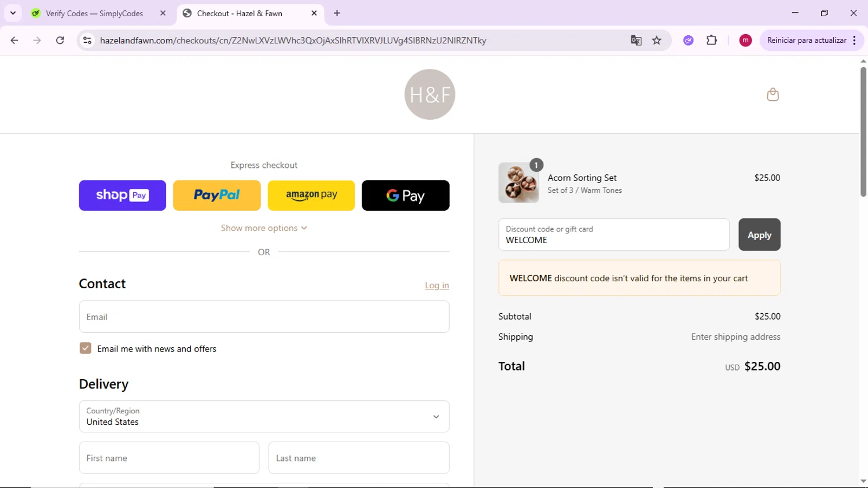
Task: Open the profile avatar 'm'
Action: tap(745, 41)
